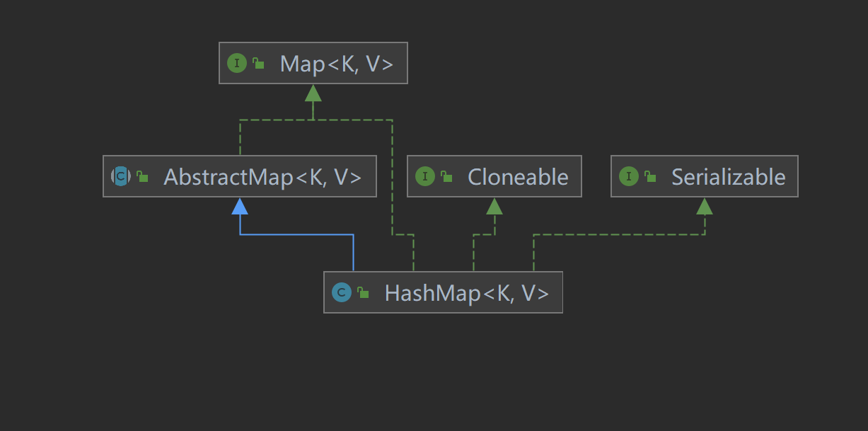Click the public lock icon beside Cloneable
The width and height of the screenshot is (868, 431).
pos(447,177)
